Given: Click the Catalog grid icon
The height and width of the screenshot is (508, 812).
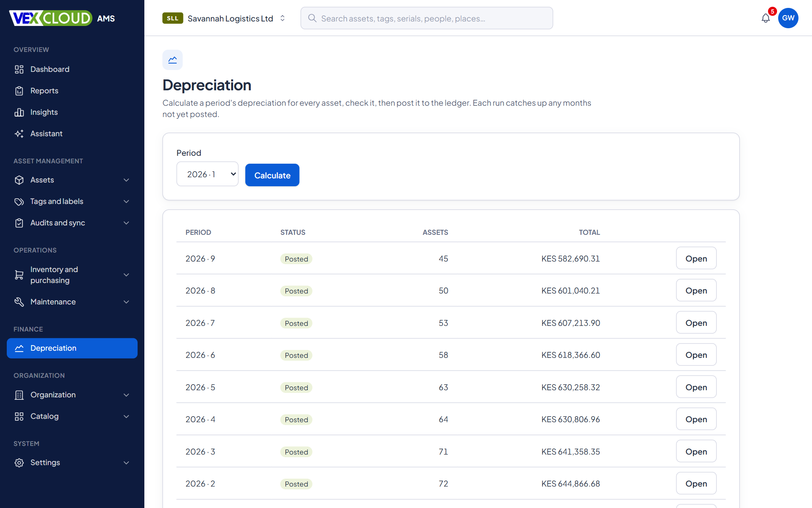Looking at the screenshot, I should [x=19, y=416].
